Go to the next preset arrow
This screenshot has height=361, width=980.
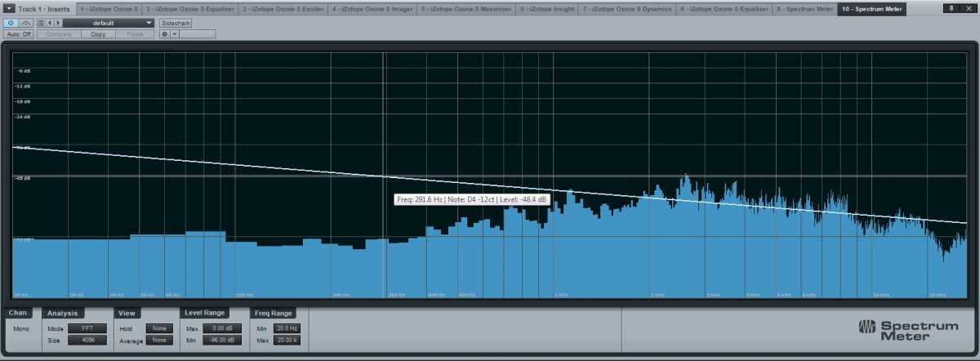point(57,23)
